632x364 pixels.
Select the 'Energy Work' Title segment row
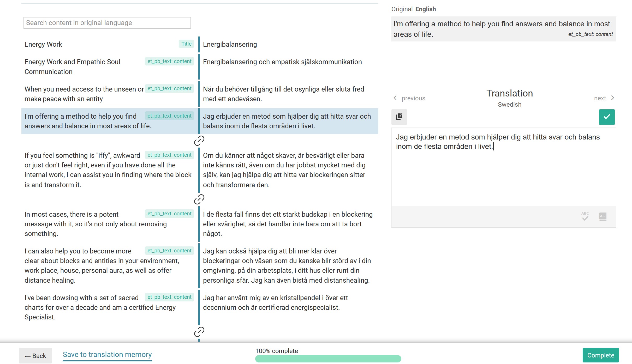click(x=104, y=44)
